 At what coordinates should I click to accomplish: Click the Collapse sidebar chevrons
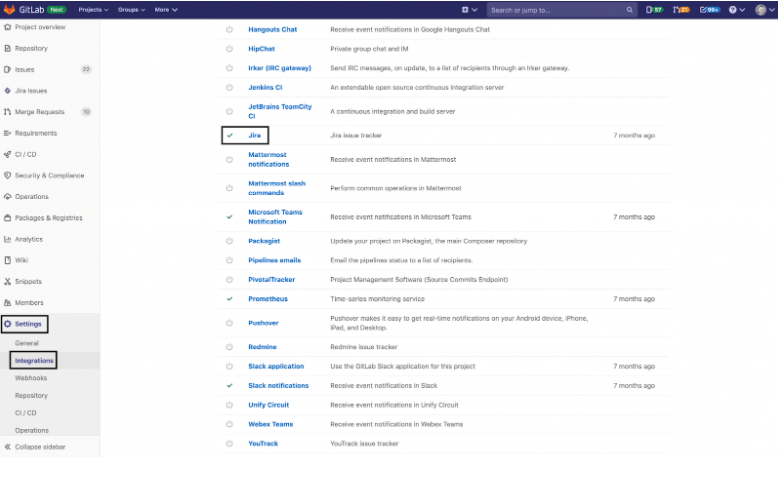click(7, 447)
